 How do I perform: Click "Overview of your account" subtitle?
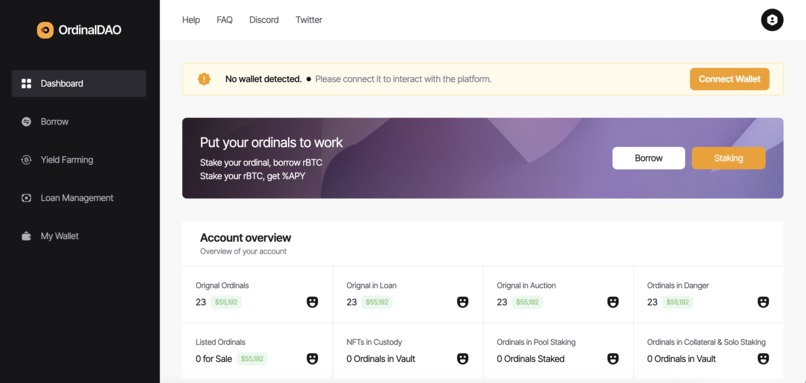coord(244,251)
